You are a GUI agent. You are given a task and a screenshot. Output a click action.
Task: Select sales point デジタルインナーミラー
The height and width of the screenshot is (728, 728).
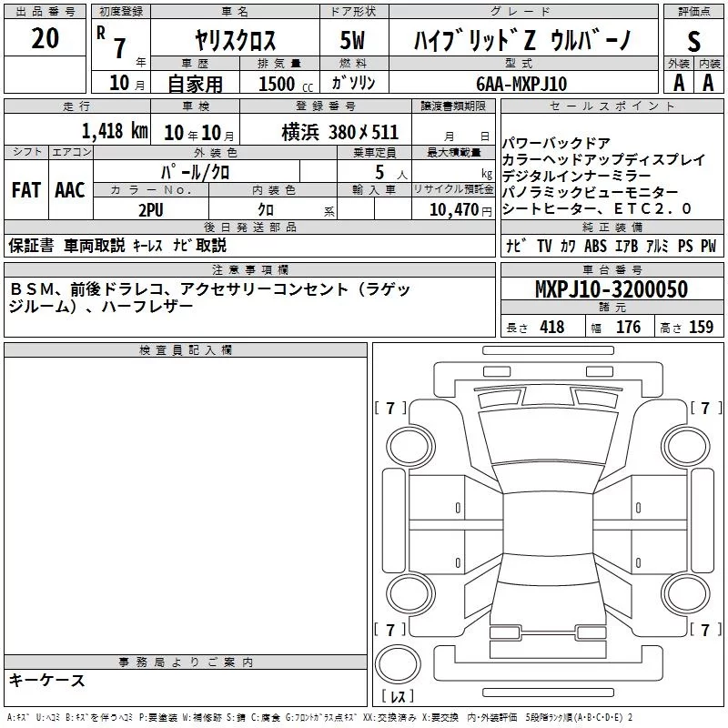point(577,176)
